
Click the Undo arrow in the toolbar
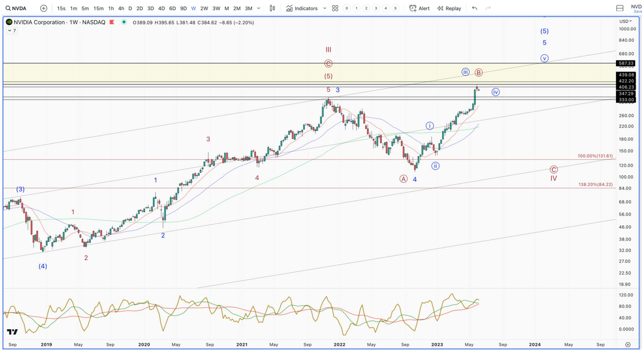(475, 8)
